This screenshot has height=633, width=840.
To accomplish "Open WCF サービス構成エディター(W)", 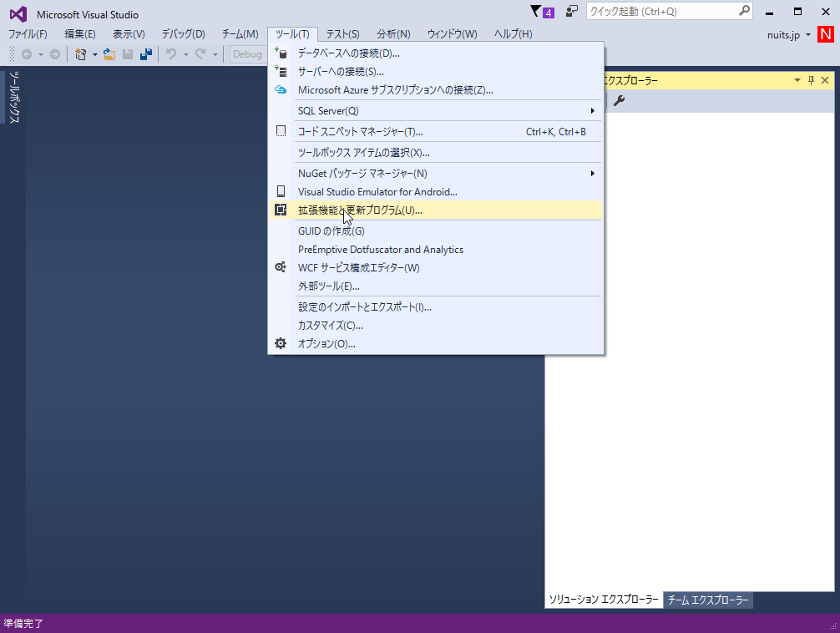I will click(x=436, y=267).
